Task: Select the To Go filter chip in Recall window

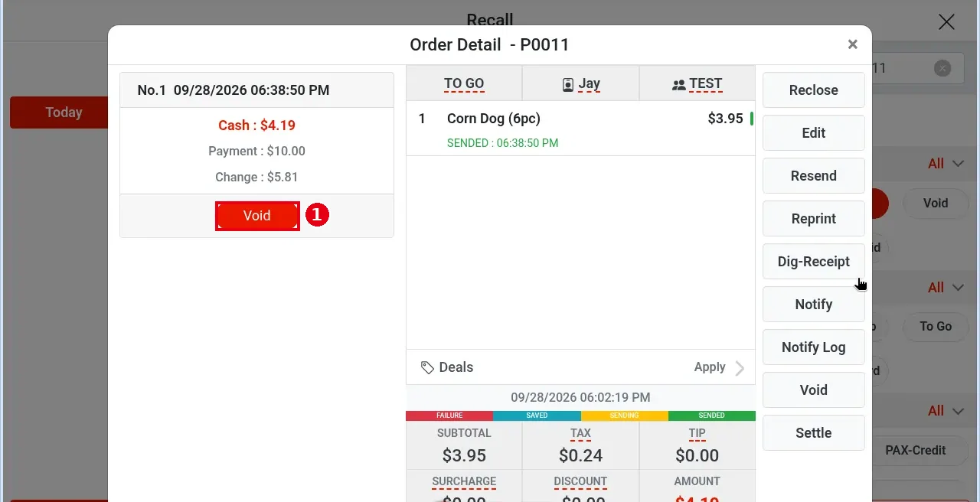Action: coord(936,327)
